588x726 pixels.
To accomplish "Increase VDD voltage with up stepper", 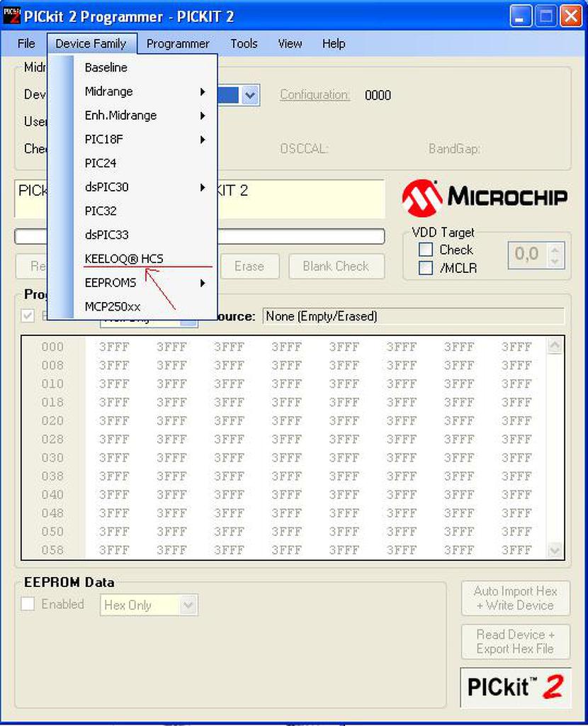I will pos(555,249).
